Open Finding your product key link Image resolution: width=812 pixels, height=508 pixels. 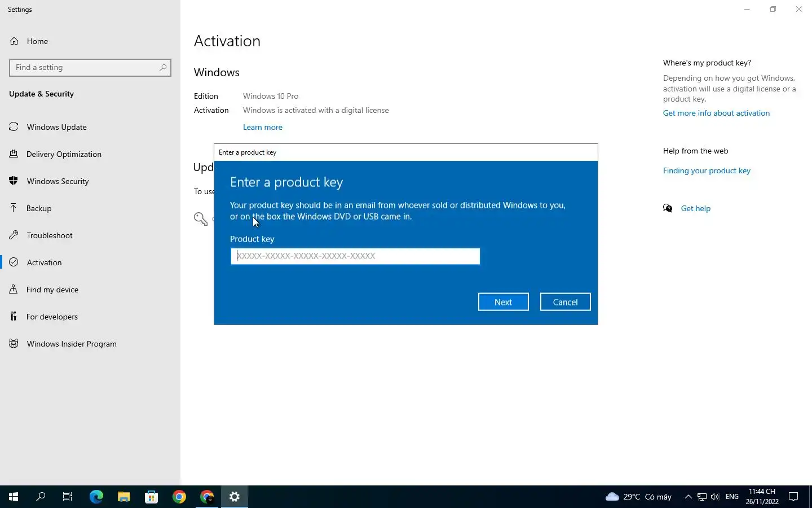pos(707,170)
